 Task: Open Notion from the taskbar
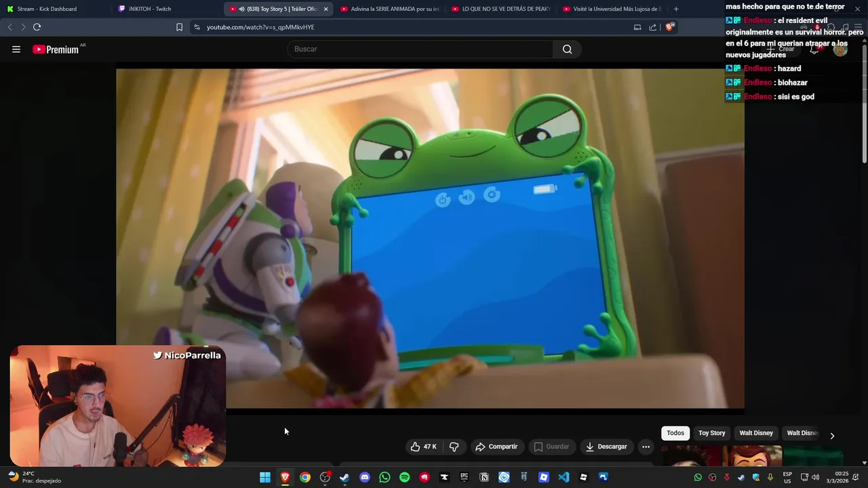pos(484,477)
